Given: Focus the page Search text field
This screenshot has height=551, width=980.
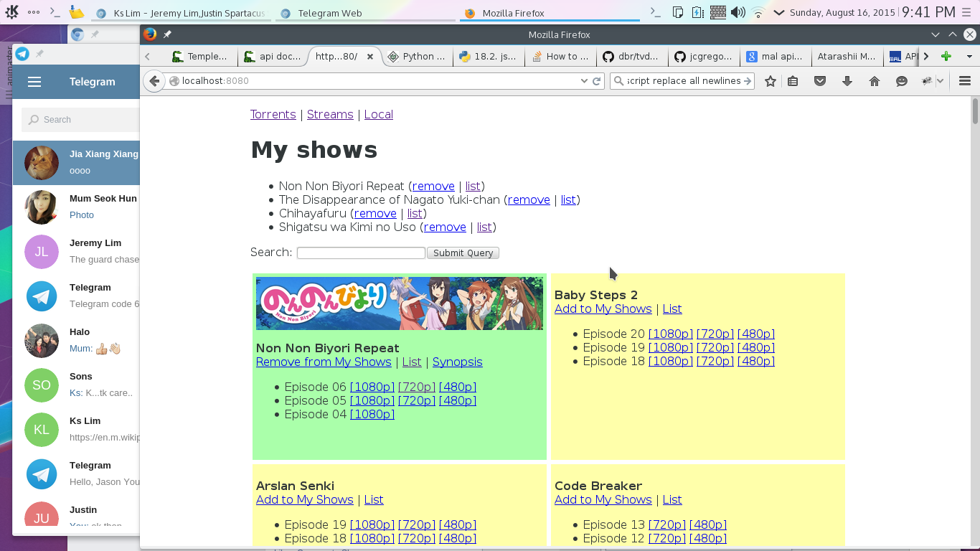Looking at the screenshot, I should (361, 253).
